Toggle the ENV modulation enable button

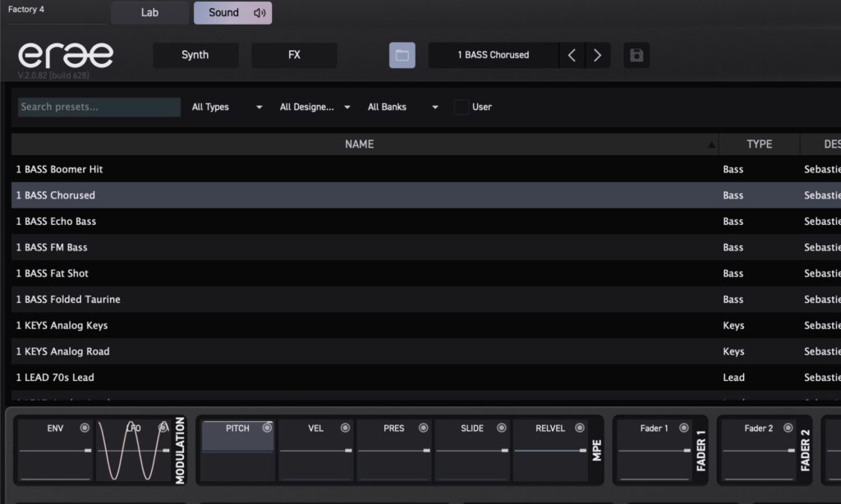tap(85, 428)
